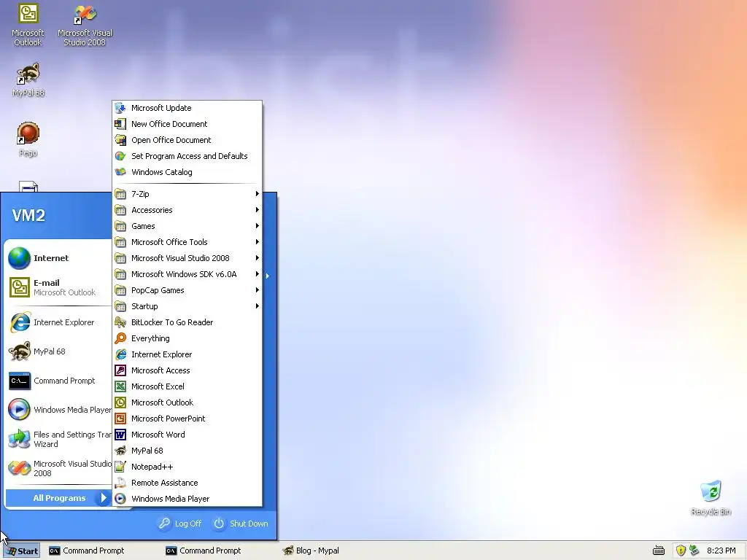747x560 pixels.
Task: Expand Microsoft Visual Studio 2008 folder in All Programs
Action: [x=187, y=259]
